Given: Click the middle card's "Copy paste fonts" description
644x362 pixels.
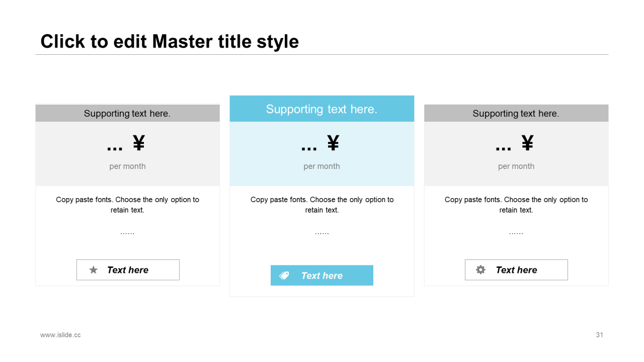Looking at the screenshot, I should (322, 205).
